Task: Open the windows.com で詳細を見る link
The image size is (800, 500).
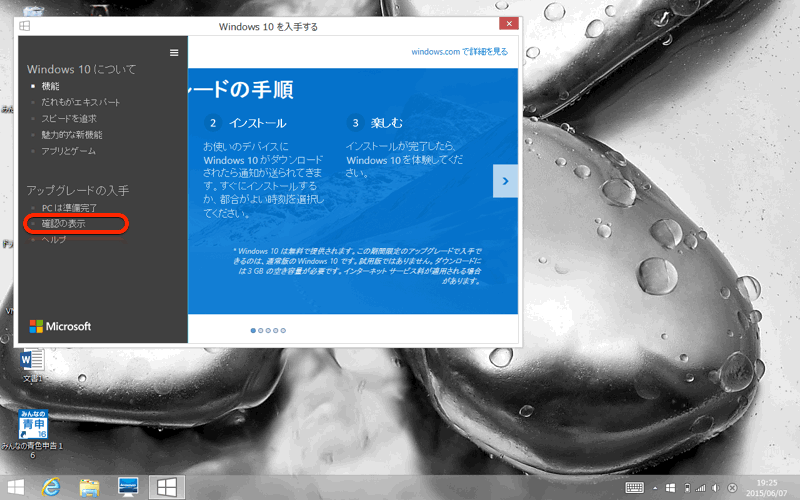Action: pos(459,51)
